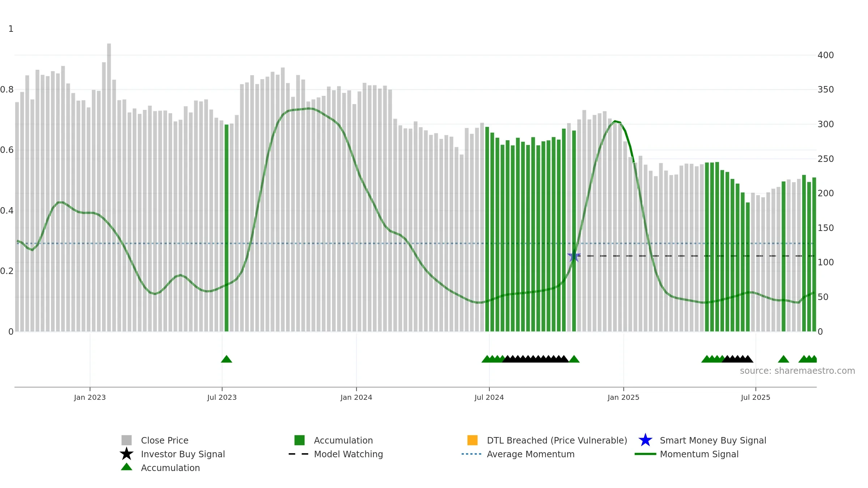Click the lone green triangle near Jul 2023
Image resolution: width=868 pixels, height=488 pixels.
pos(226,359)
